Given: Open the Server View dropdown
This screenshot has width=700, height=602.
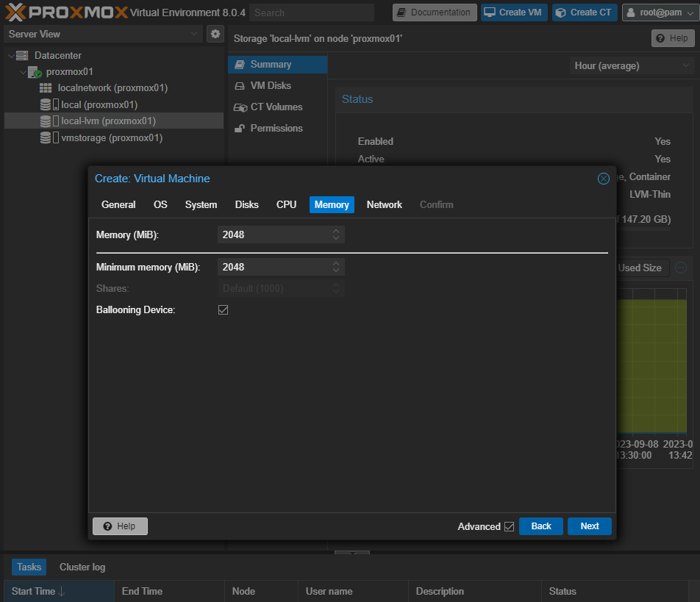Looking at the screenshot, I should coord(103,34).
